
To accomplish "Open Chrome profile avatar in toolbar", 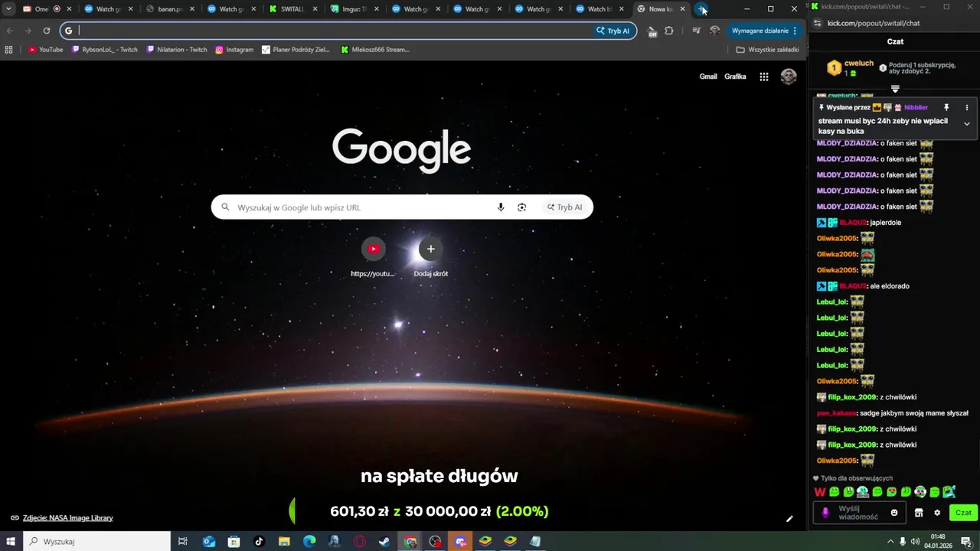I will (x=714, y=31).
